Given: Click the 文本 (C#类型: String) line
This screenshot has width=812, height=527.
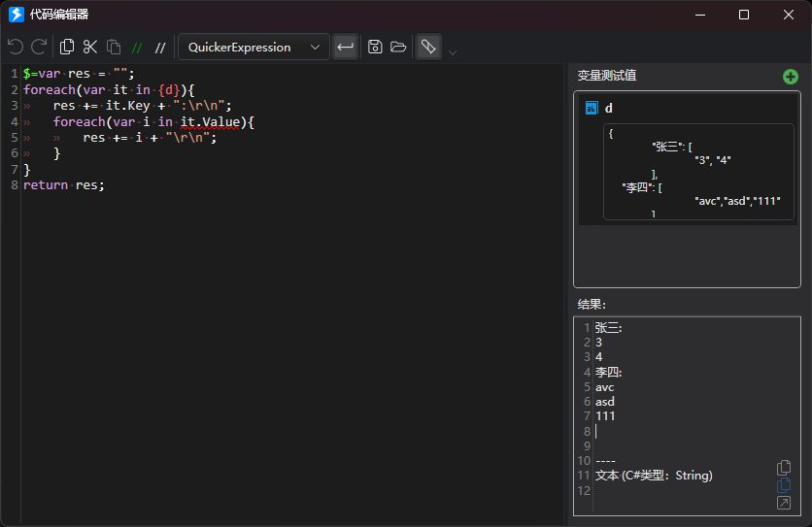Looking at the screenshot, I should click(654, 476).
